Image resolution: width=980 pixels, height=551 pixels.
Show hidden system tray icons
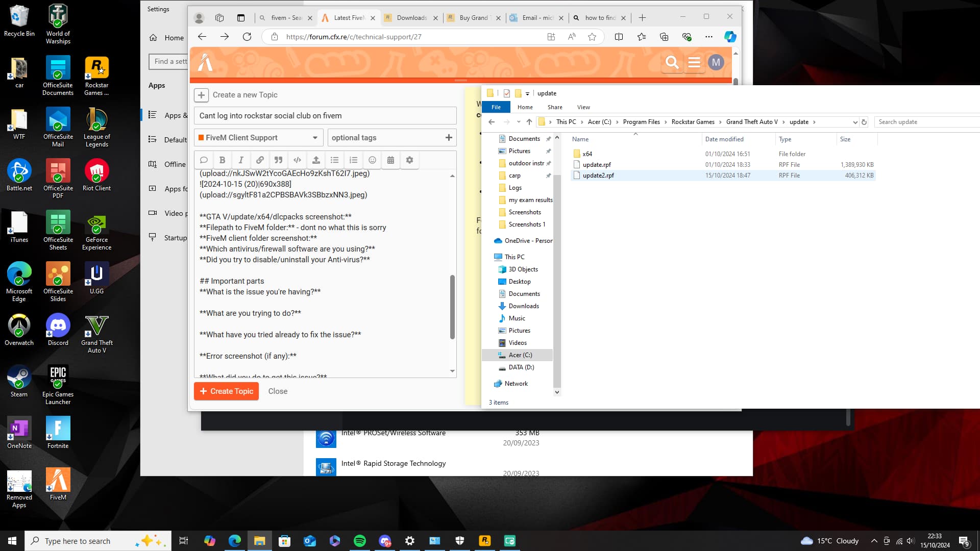(874, 541)
